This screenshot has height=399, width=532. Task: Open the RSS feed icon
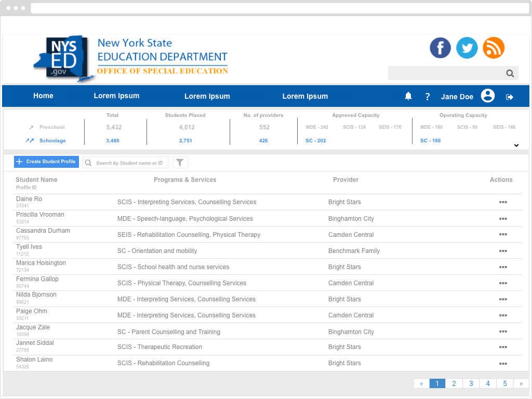[x=494, y=48]
